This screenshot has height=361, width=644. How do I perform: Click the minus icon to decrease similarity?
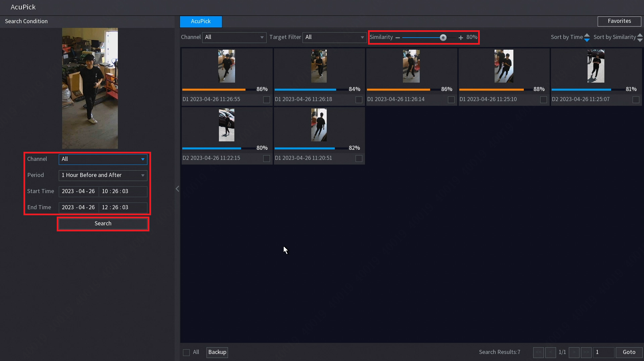(x=398, y=38)
